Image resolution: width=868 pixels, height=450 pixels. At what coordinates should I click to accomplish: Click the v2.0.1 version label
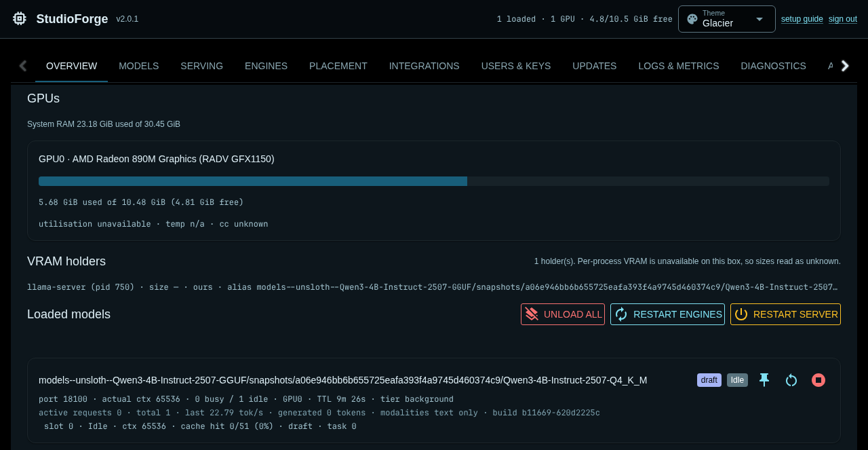tap(127, 19)
